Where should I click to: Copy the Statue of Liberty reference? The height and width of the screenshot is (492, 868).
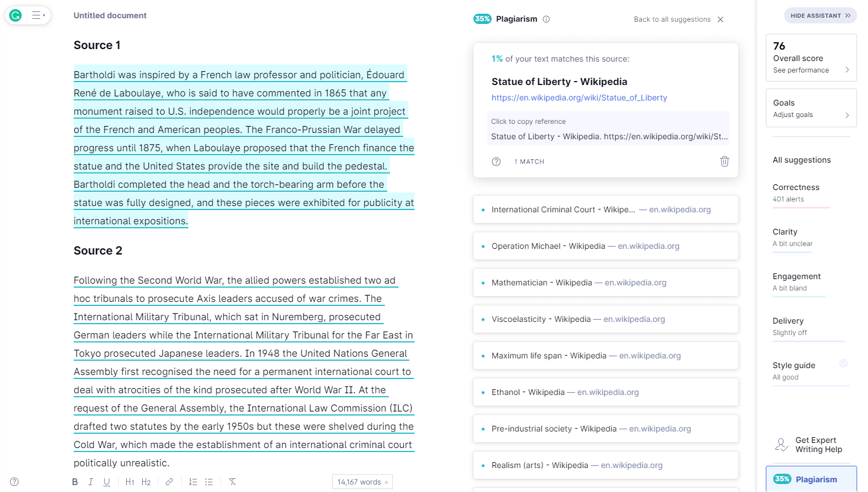click(608, 128)
